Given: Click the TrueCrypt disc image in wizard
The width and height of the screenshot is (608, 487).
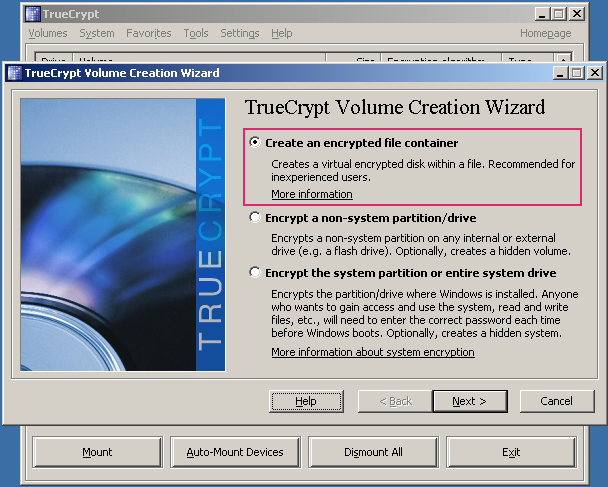Looking at the screenshot, I should point(123,235).
